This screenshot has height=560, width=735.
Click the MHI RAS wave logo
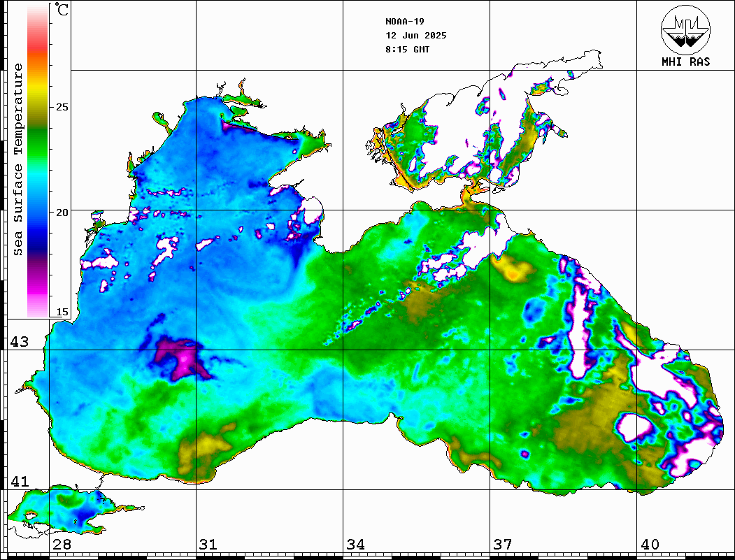(685, 29)
